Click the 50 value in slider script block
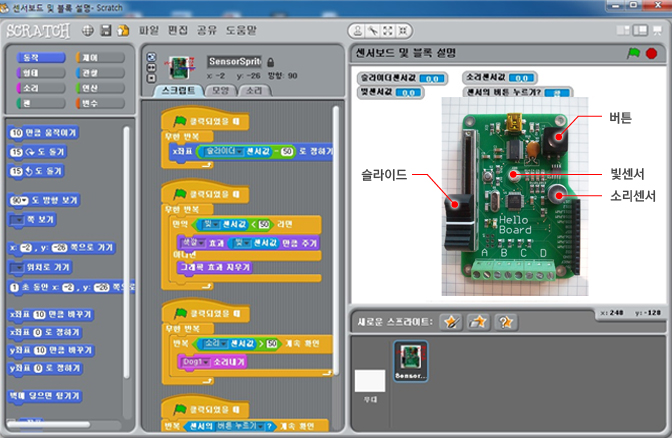 (287, 152)
